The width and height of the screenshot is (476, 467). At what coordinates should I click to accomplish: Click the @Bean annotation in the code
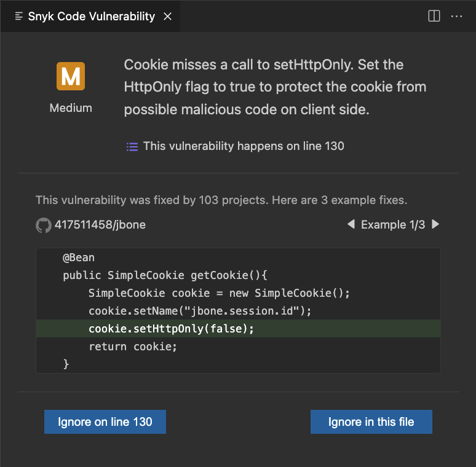79,257
